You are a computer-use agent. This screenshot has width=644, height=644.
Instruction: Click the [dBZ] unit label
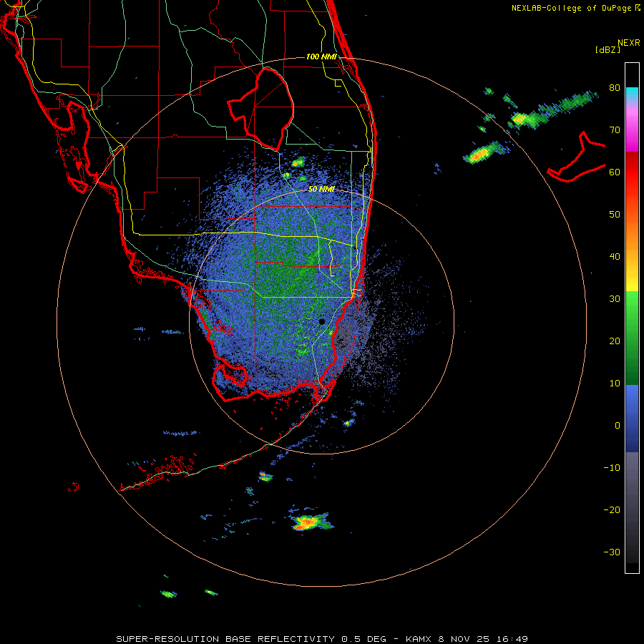[x=608, y=49]
